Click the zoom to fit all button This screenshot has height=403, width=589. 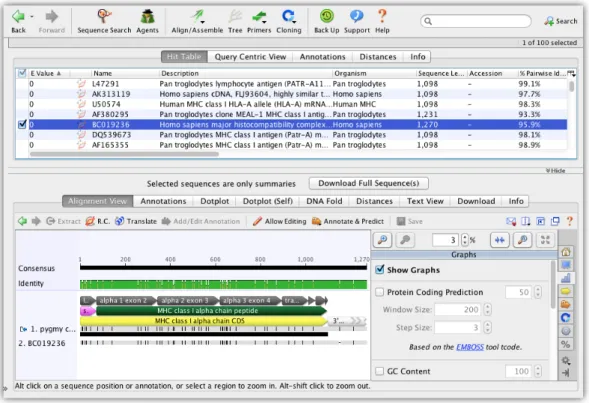tap(545, 240)
